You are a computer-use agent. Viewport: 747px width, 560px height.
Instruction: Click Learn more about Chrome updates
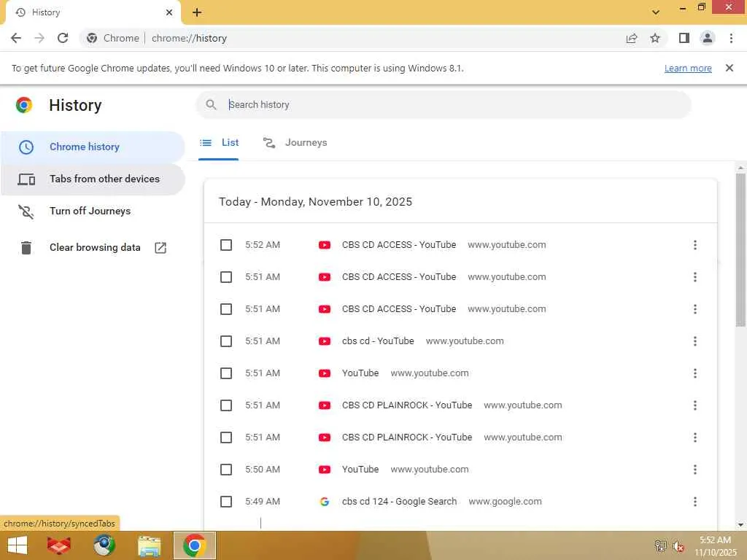688,69
